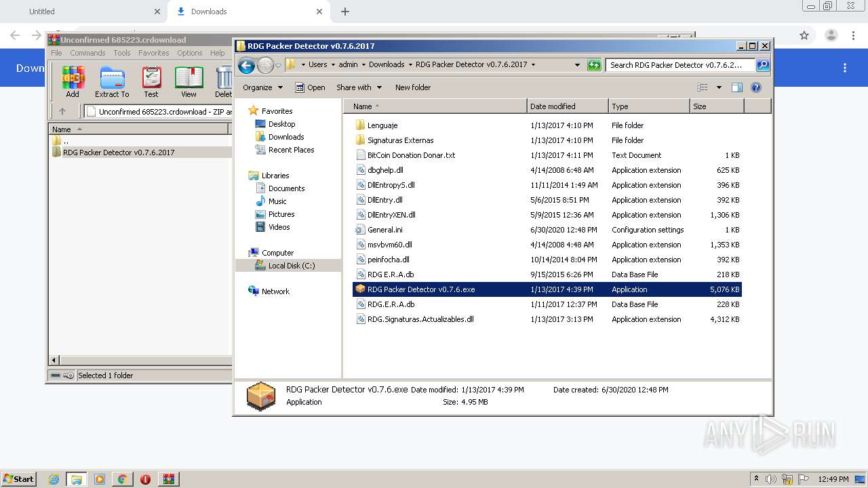This screenshot has width=868, height=488.
Task: Click the Explorer Back arrow button
Action: (246, 65)
